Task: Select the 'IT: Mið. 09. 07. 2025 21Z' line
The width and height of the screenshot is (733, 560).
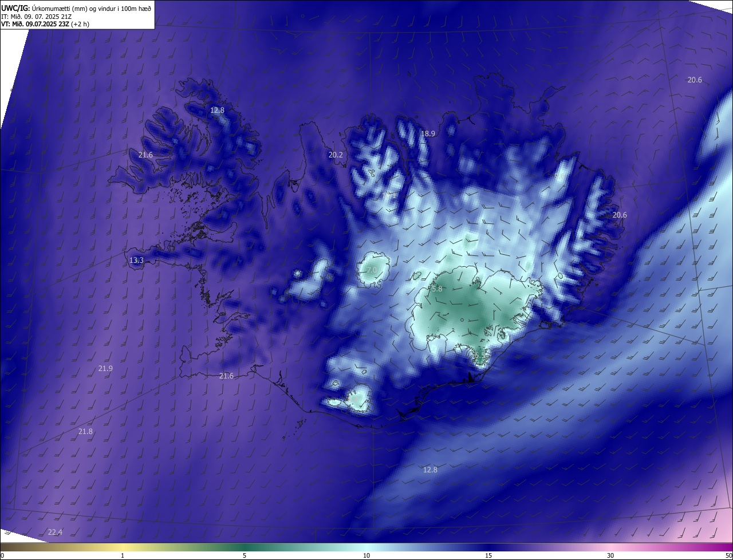Action: point(37,16)
